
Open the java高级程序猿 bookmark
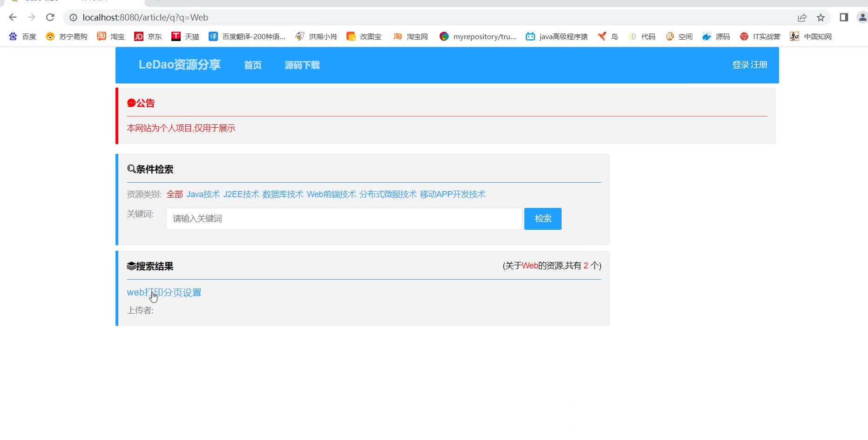[557, 36]
